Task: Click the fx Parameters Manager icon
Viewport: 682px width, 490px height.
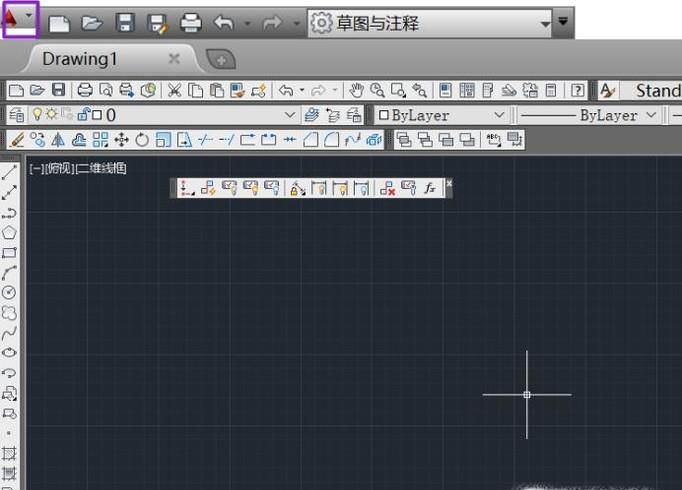Action: click(430, 188)
